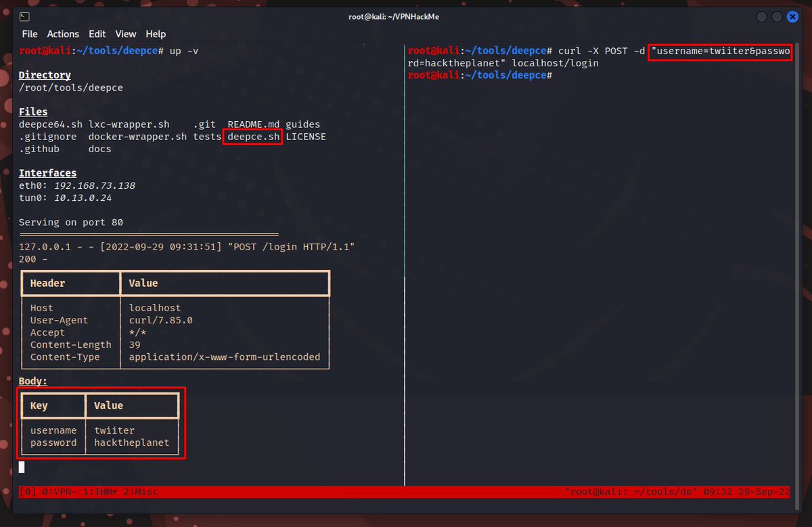Open the File menu

click(x=30, y=34)
